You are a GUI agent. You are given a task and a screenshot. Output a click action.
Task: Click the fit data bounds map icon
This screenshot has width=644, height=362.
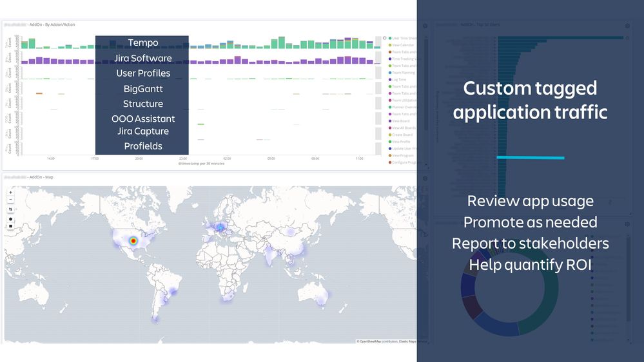click(11, 209)
